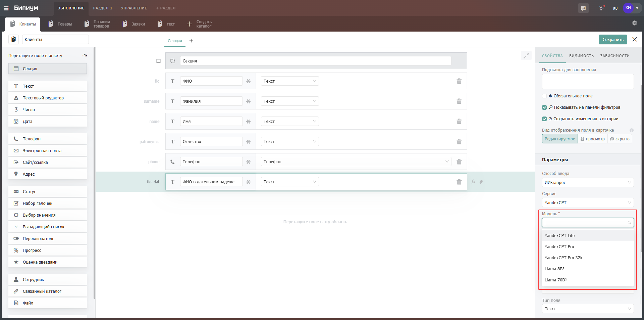Click the hamburger menu icon
The image size is (644, 320).
point(6,8)
